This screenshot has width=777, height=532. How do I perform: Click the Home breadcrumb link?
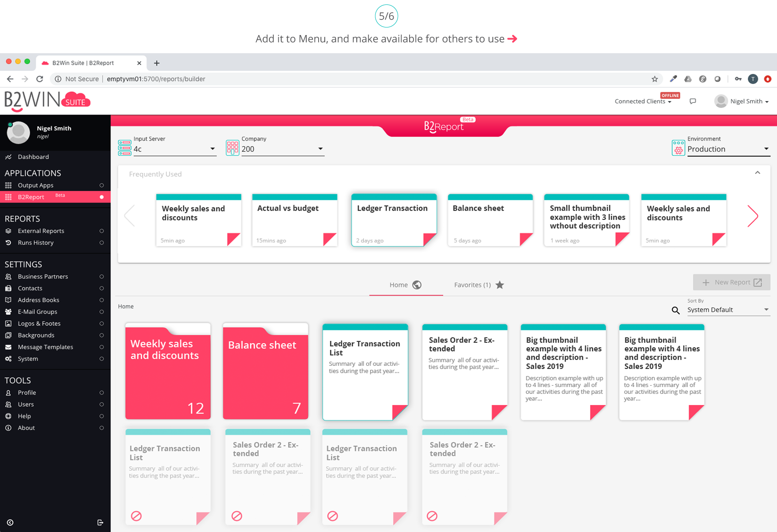click(126, 307)
